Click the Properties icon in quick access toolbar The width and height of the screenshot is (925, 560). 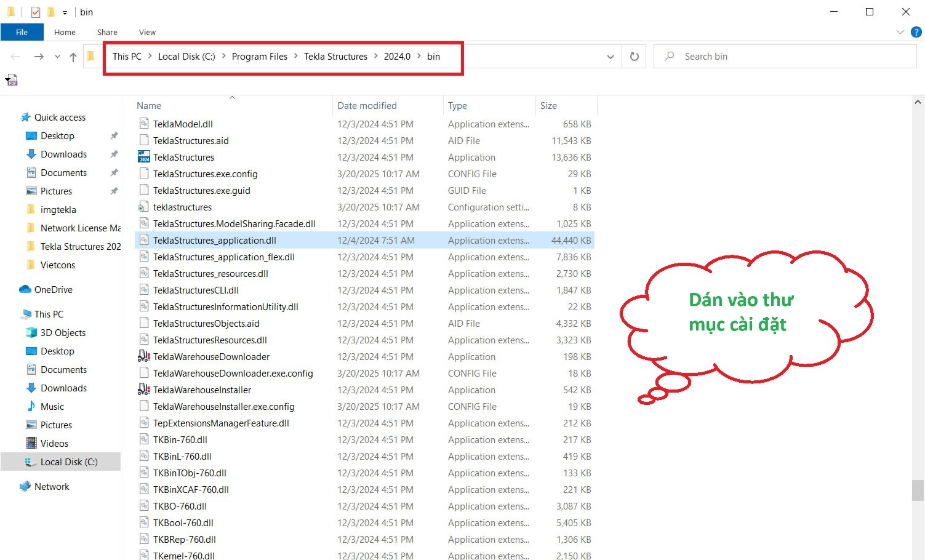tap(36, 12)
